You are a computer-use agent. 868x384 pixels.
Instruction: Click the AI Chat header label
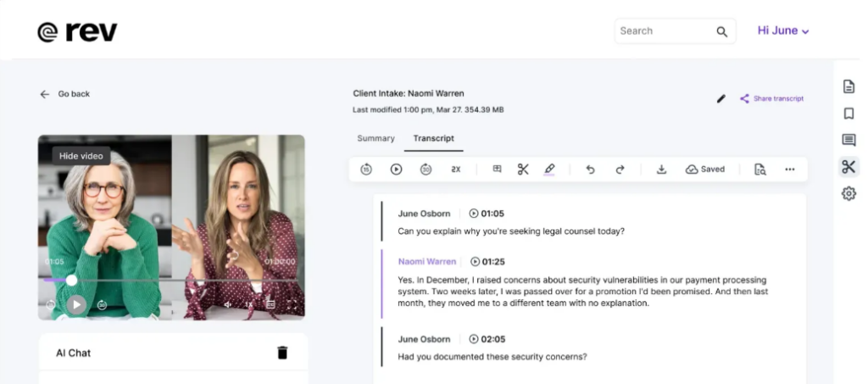click(73, 353)
